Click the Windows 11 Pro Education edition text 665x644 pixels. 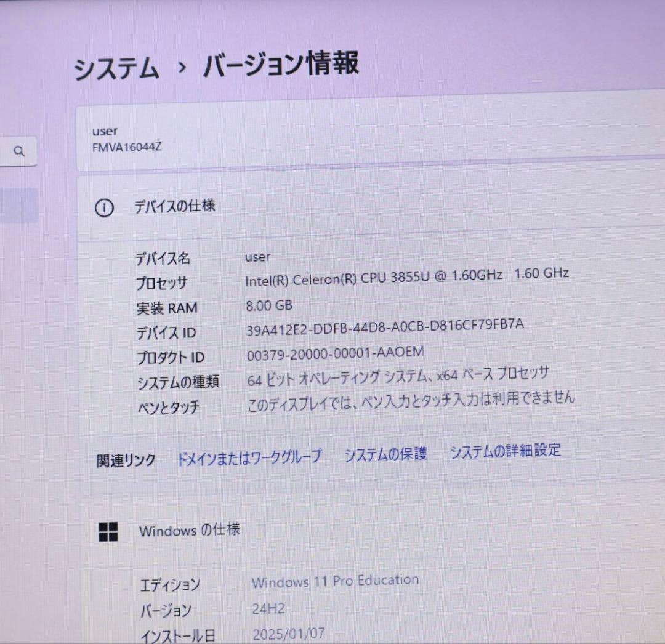tap(335, 579)
